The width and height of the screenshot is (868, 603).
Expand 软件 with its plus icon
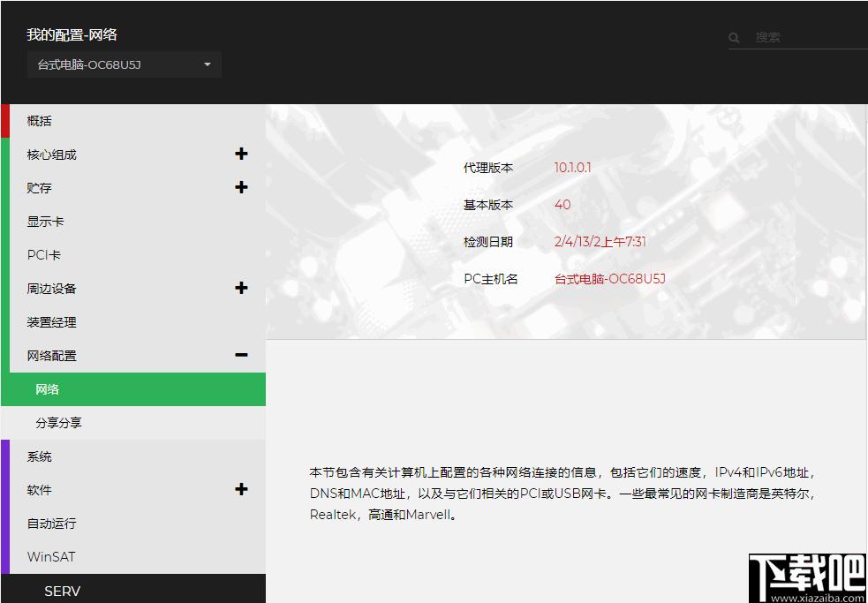point(241,489)
